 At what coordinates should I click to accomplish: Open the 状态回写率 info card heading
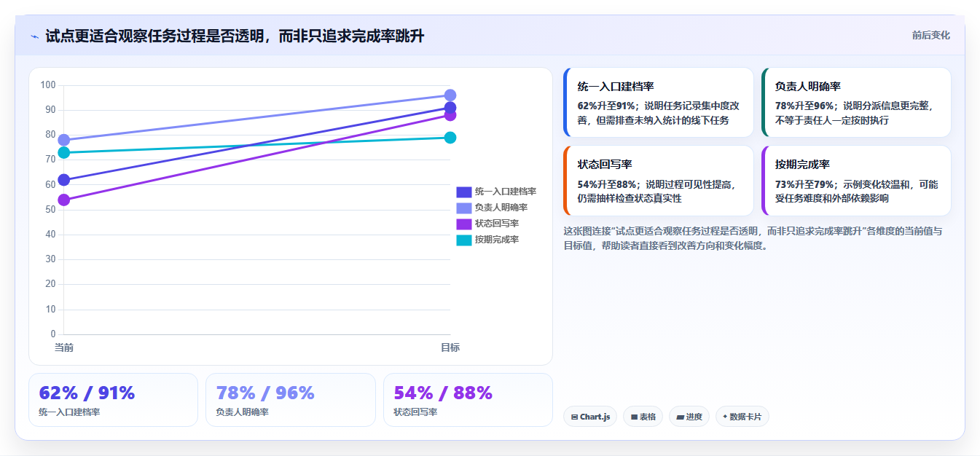tap(604, 164)
